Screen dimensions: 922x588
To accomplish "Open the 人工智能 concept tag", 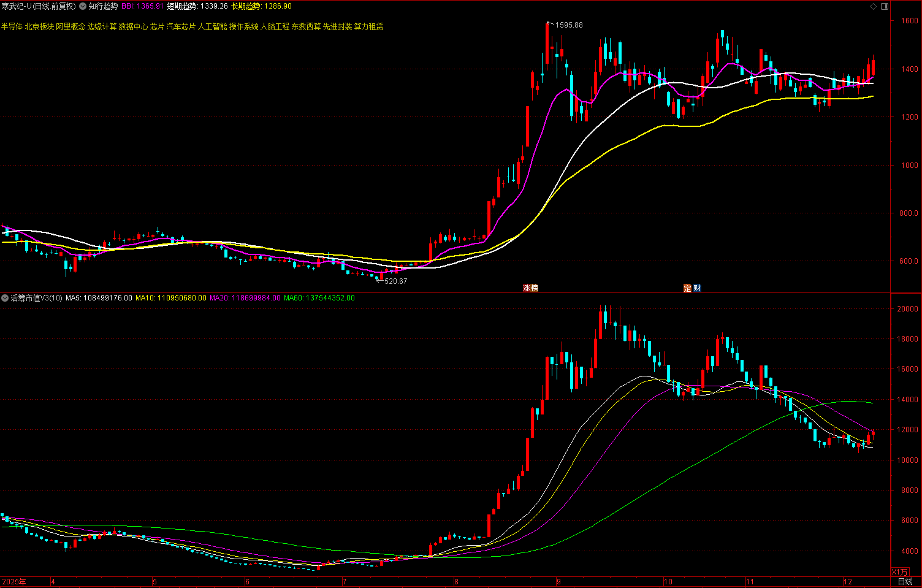I will pyautogui.click(x=212, y=26).
